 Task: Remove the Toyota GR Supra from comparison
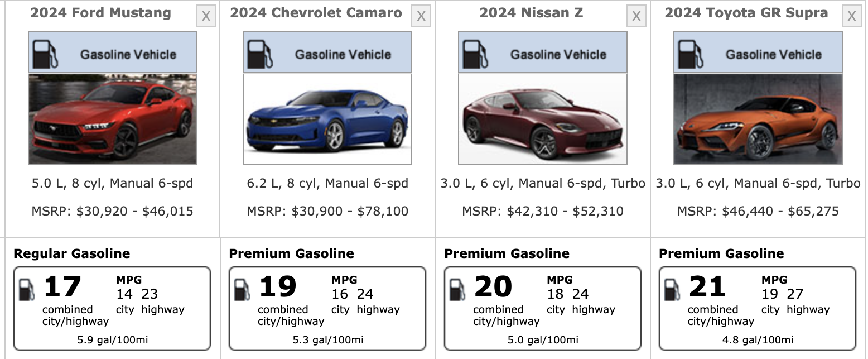(852, 17)
